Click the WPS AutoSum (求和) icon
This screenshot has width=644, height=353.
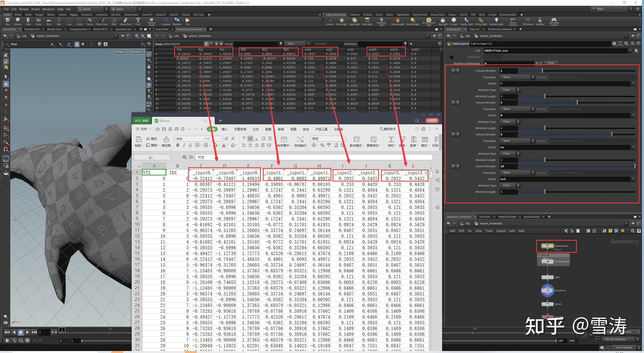click(x=391, y=142)
